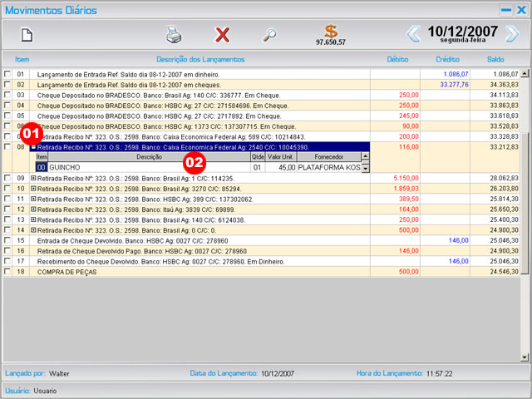This screenshot has width=532, height=399.
Task: Expand item 09 Retirada Recibo entry
Action: [x=33, y=179]
